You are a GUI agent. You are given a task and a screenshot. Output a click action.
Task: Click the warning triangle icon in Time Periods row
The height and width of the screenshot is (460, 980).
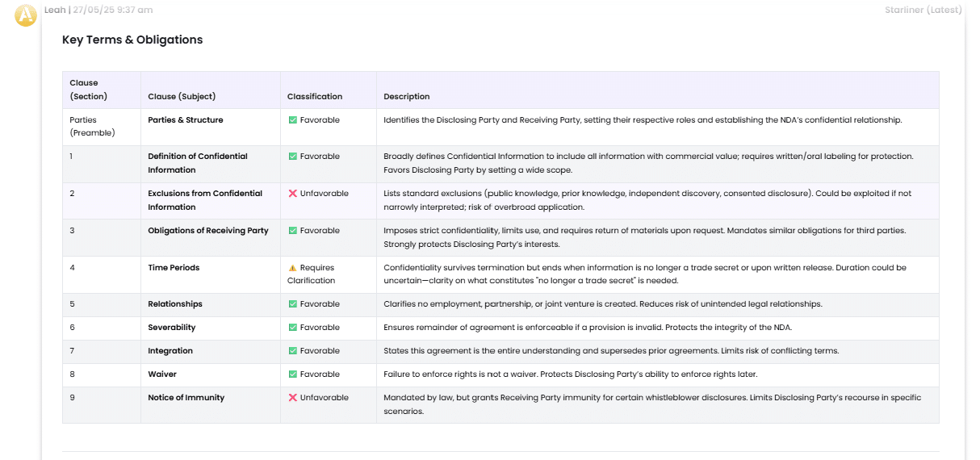coord(293,268)
